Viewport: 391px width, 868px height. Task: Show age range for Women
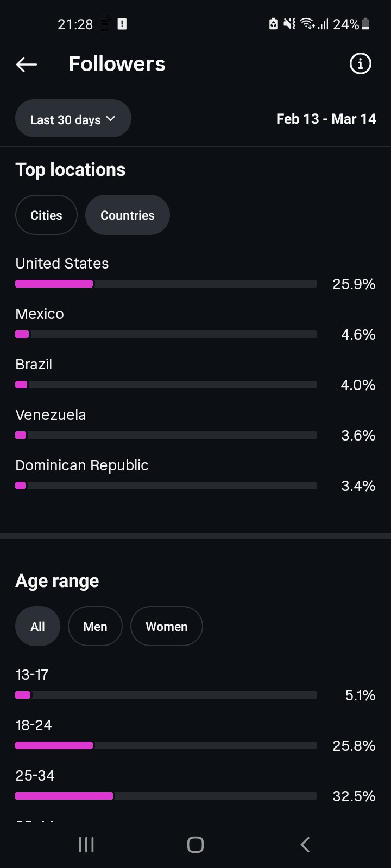[x=166, y=627]
